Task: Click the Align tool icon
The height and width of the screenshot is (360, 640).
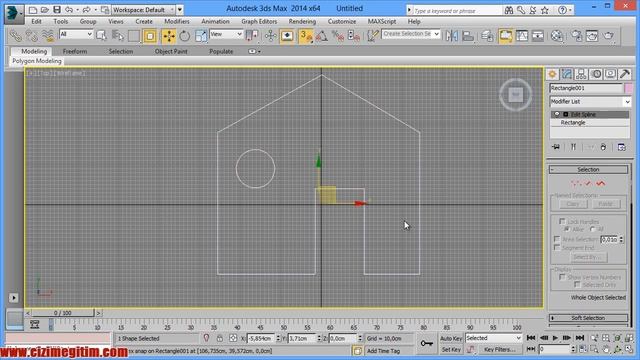Action: click(x=468, y=36)
